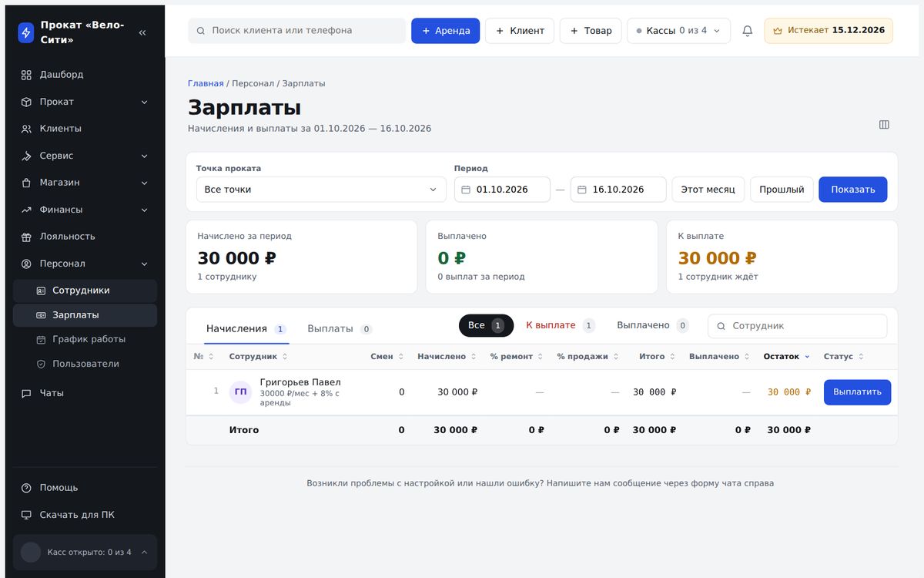Click the Сервис tools icon

(x=26, y=156)
